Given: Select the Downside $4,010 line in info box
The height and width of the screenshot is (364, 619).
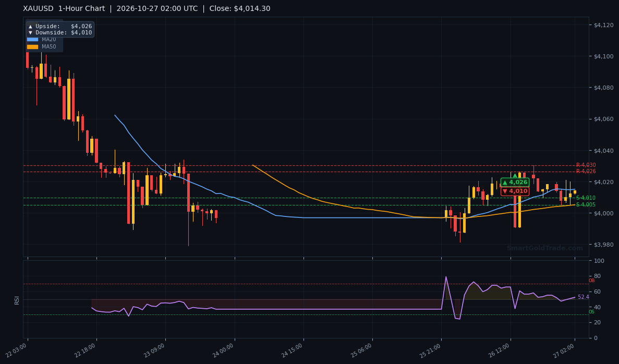Looking at the screenshot, I should [x=60, y=32].
